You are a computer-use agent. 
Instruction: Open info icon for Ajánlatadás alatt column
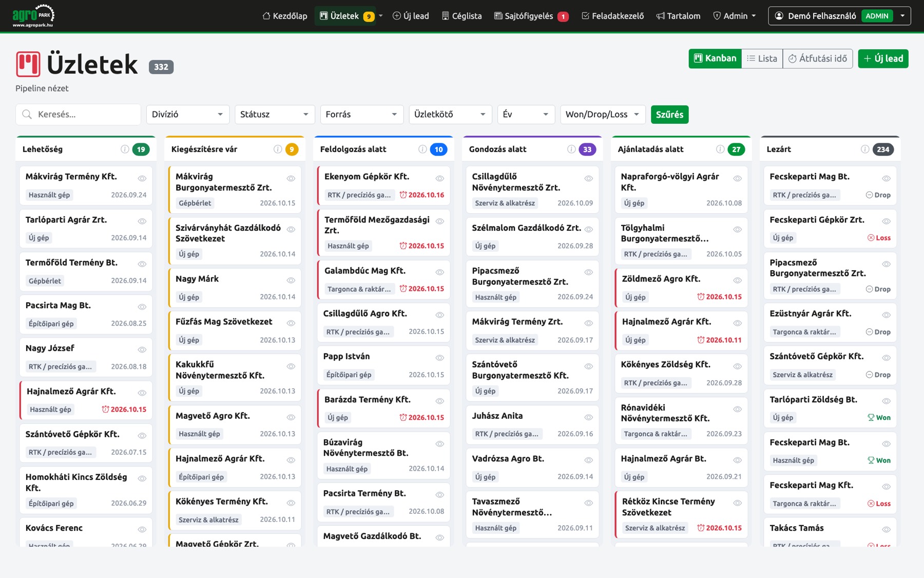click(720, 149)
